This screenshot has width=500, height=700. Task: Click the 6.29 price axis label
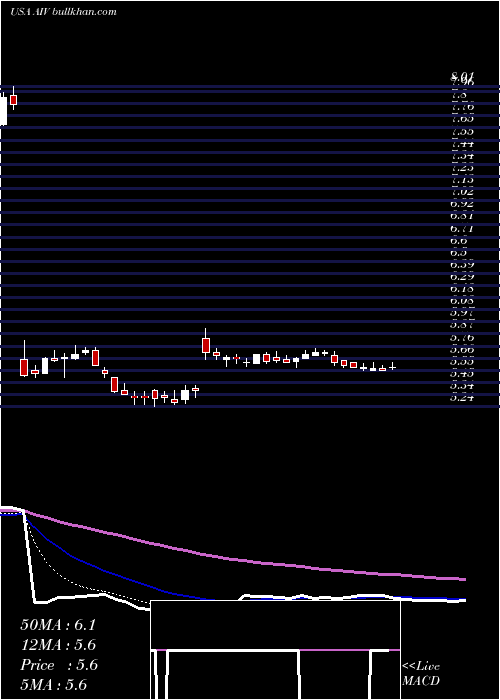(x=462, y=277)
